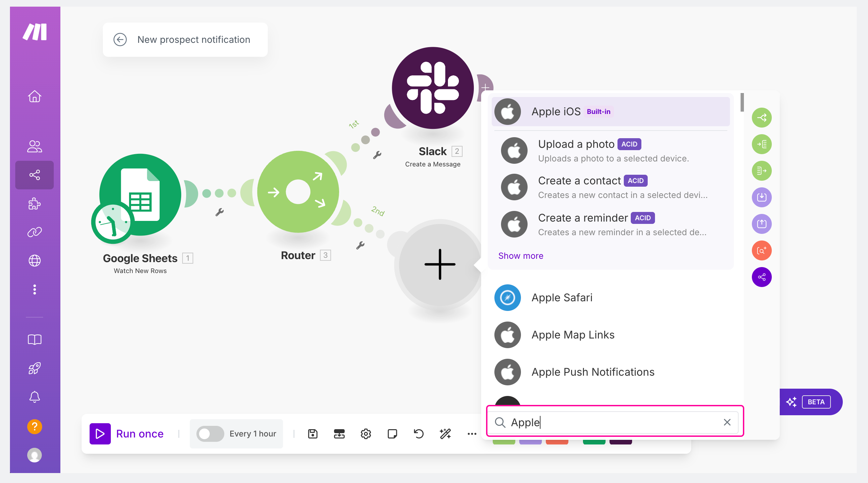Open scenario settings gear icon
Image resolution: width=868 pixels, height=483 pixels.
pyautogui.click(x=366, y=434)
